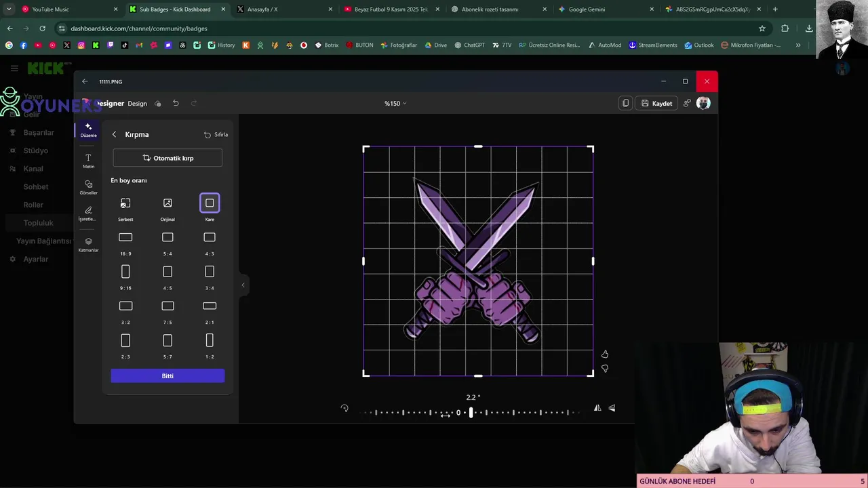
Task: Open the Designer profile avatar
Action: (703, 103)
